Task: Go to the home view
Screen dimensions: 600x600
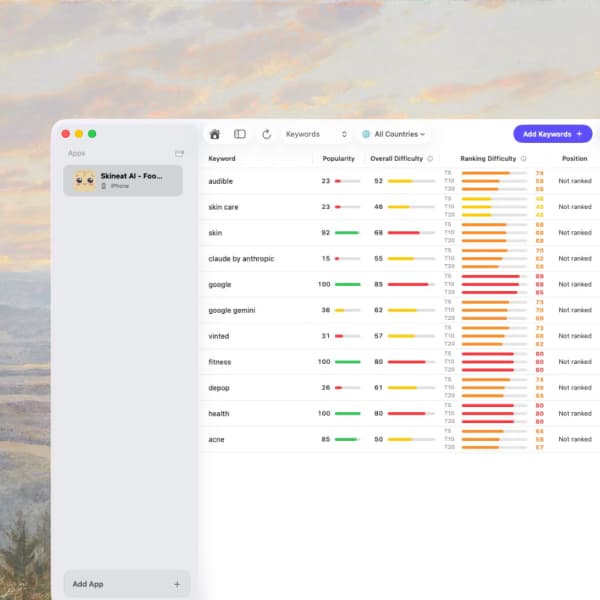Action: (x=215, y=134)
